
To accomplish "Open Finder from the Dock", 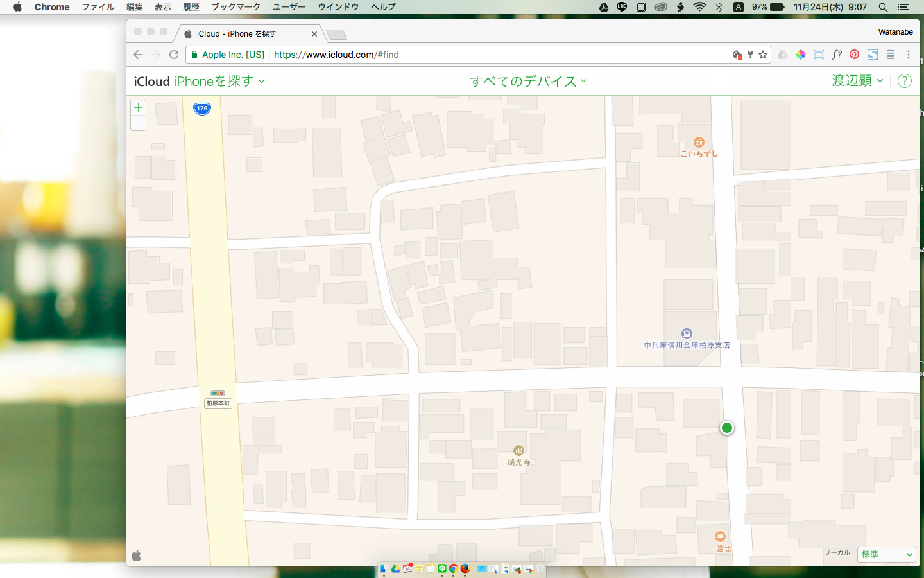I will (x=384, y=568).
